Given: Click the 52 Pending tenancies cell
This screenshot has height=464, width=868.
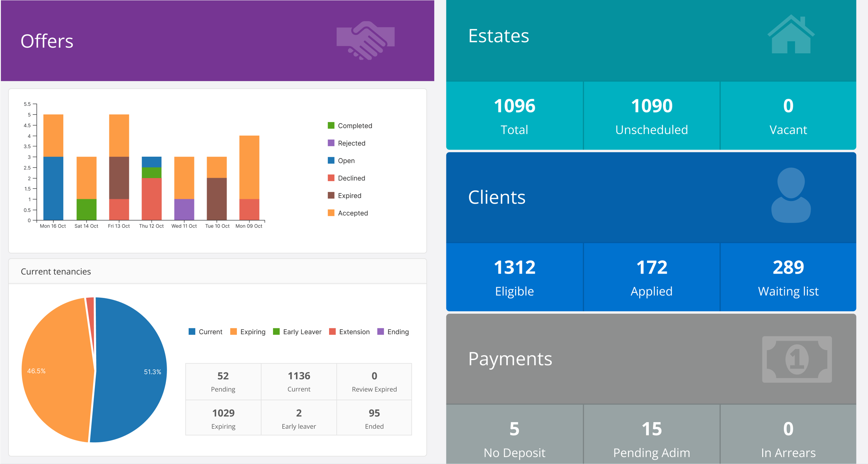Looking at the screenshot, I should tap(223, 382).
